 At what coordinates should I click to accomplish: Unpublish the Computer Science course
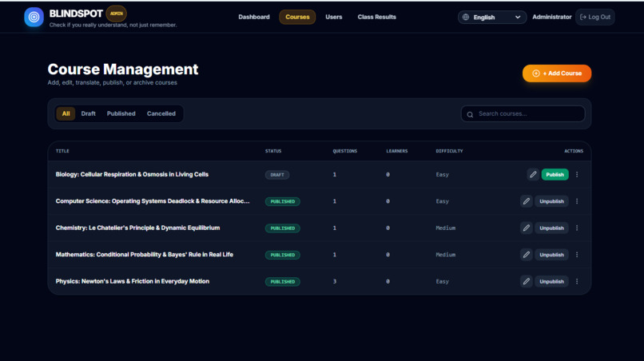coord(551,201)
